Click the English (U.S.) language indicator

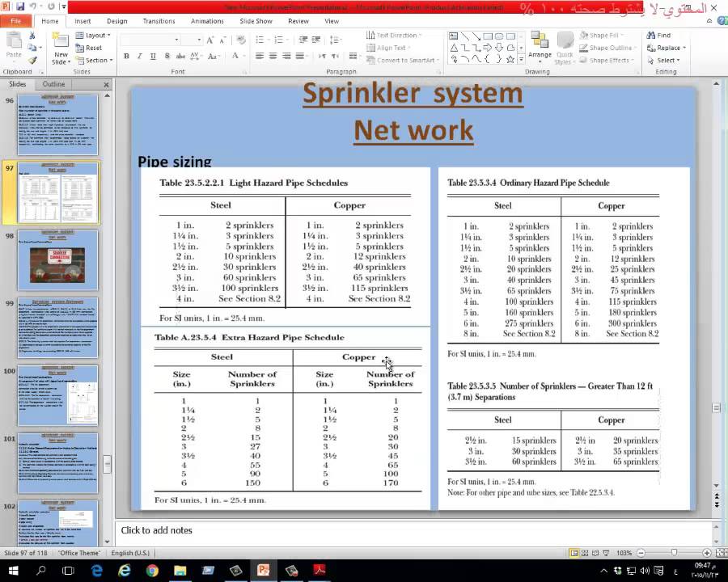tap(130, 553)
